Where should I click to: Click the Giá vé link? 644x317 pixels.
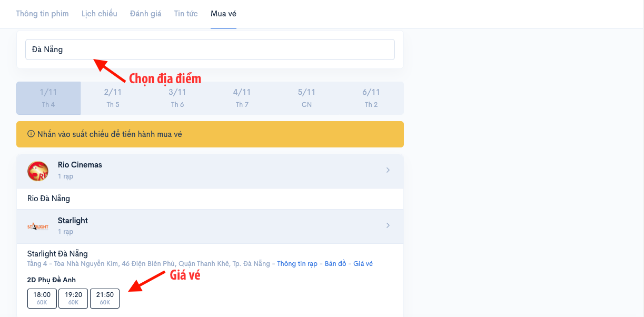363,264
